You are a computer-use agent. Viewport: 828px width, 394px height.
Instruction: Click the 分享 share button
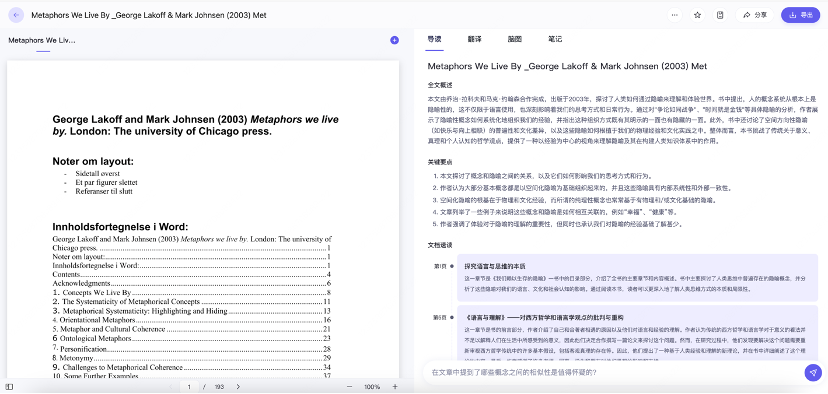coord(755,15)
